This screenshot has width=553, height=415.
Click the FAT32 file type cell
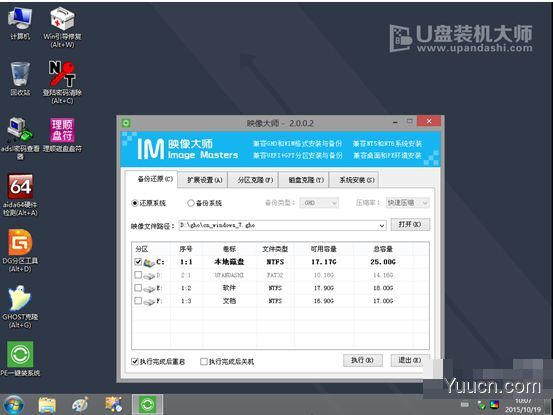tap(275, 275)
